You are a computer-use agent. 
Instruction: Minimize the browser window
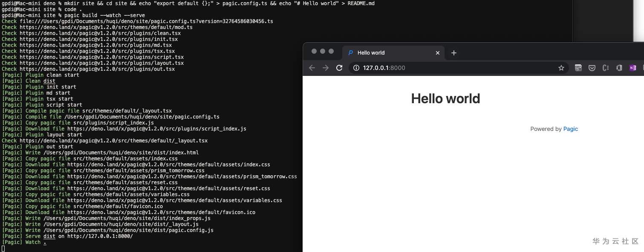[323, 51]
